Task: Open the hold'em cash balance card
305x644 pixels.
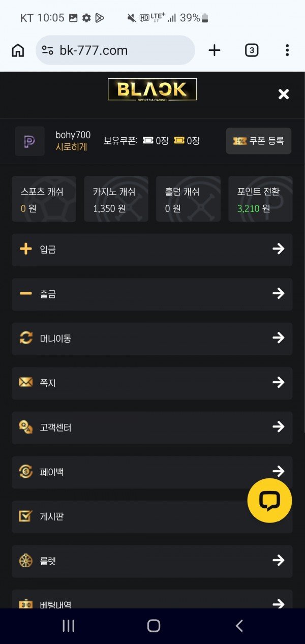Action: [x=188, y=199]
